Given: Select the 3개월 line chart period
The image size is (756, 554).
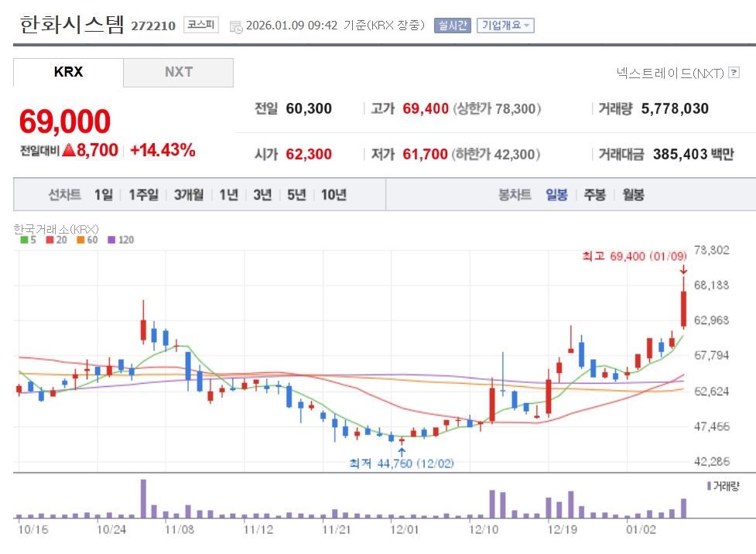Looking at the screenshot, I should (189, 195).
